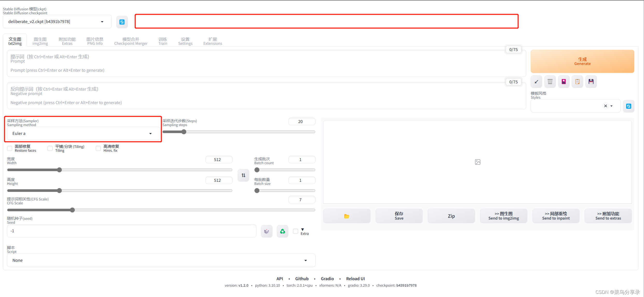Image resolution: width=644 pixels, height=297 pixels.
Task: Click the Height number field
Action: 219,180
